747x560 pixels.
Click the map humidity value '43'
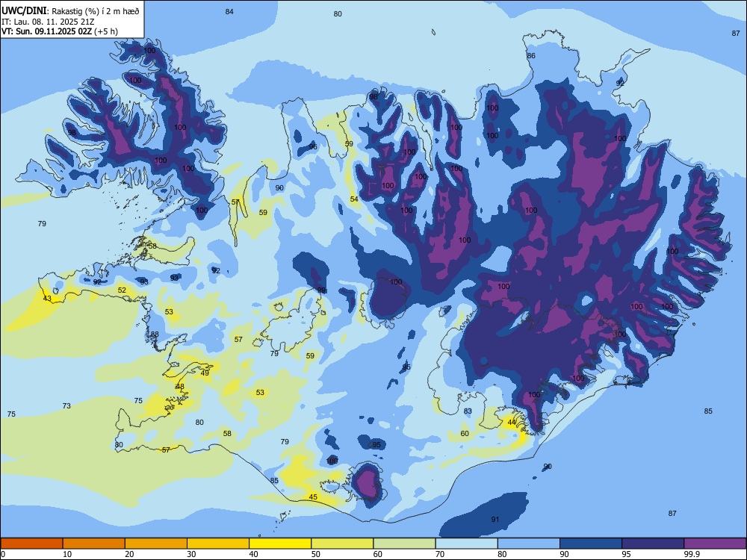pyautogui.click(x=47, y=299)
